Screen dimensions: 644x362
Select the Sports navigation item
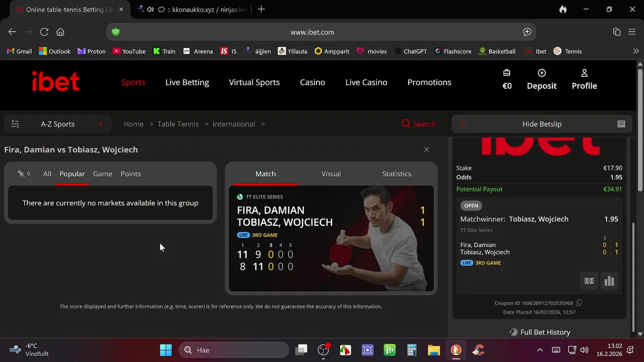tap(133, 82)
